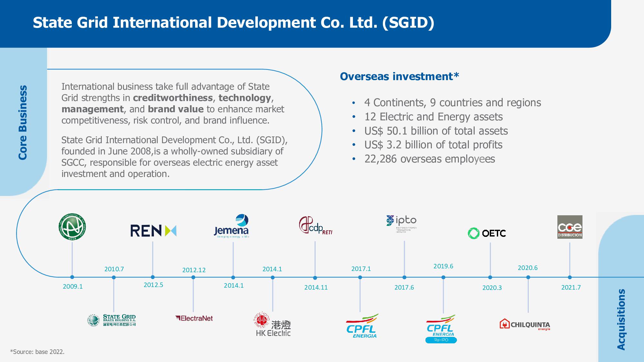
Task: Click the 2021.7 timeline marker
Action: tap(570, 277)
